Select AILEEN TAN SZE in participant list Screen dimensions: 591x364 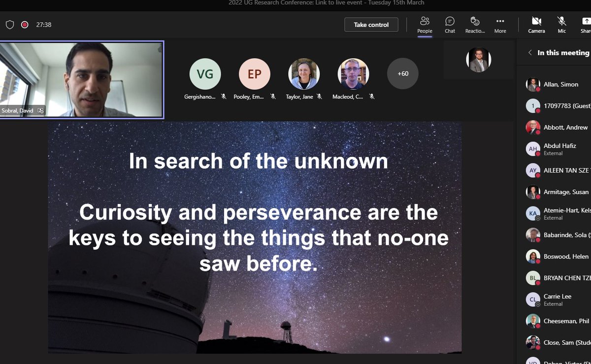[558, 170]
